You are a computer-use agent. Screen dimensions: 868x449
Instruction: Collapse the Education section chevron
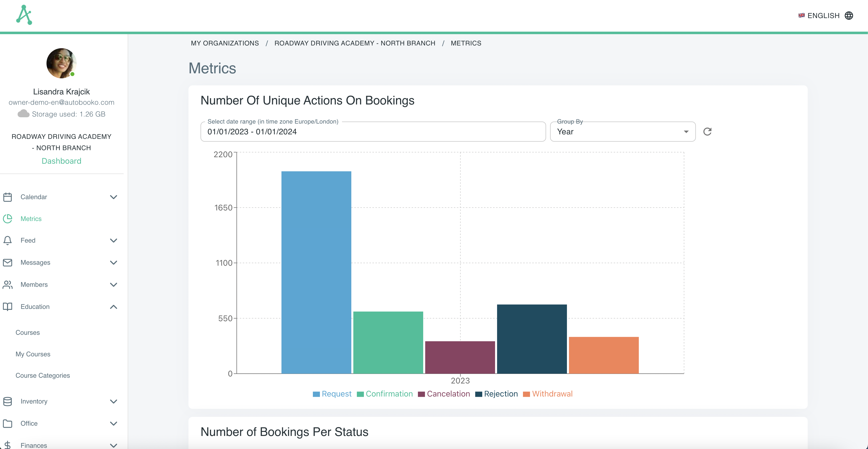point(114,307)
